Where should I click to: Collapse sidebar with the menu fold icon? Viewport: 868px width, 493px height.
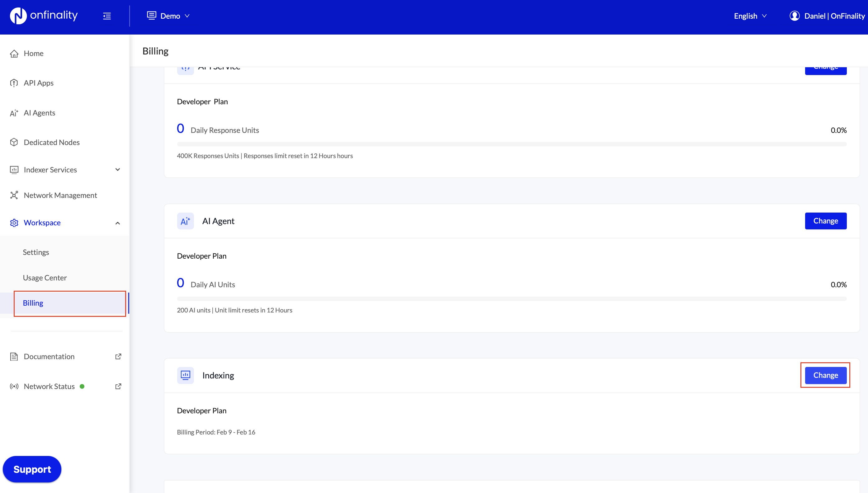pyautogui.click(x=107, y=16)
